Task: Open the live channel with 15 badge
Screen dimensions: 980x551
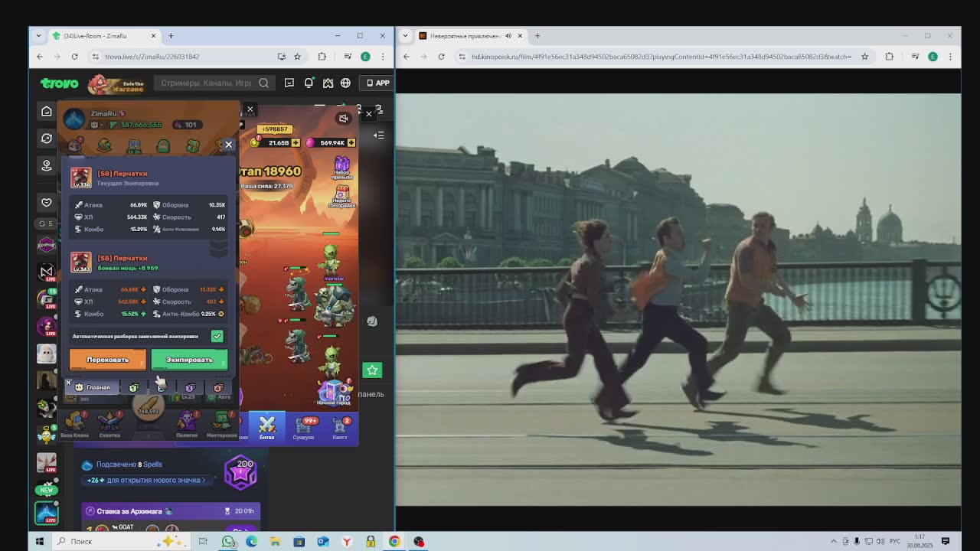Action: [47, 298]
